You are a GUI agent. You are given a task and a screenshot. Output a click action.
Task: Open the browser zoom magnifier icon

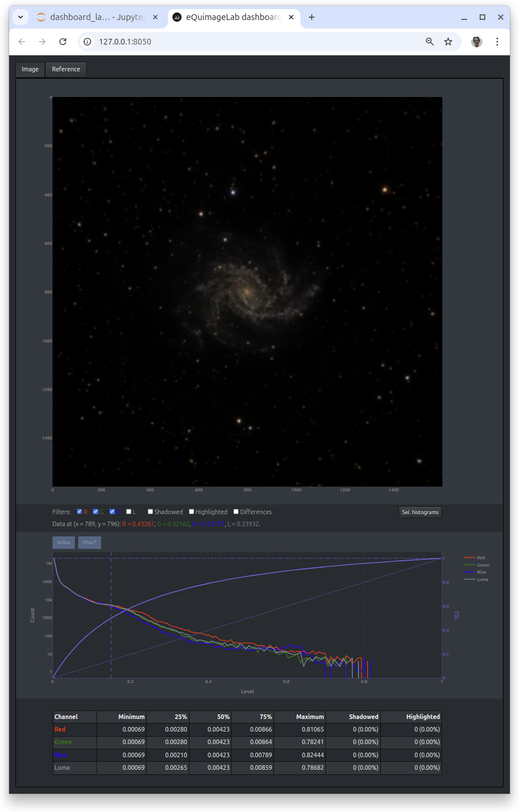coord(430,42)
